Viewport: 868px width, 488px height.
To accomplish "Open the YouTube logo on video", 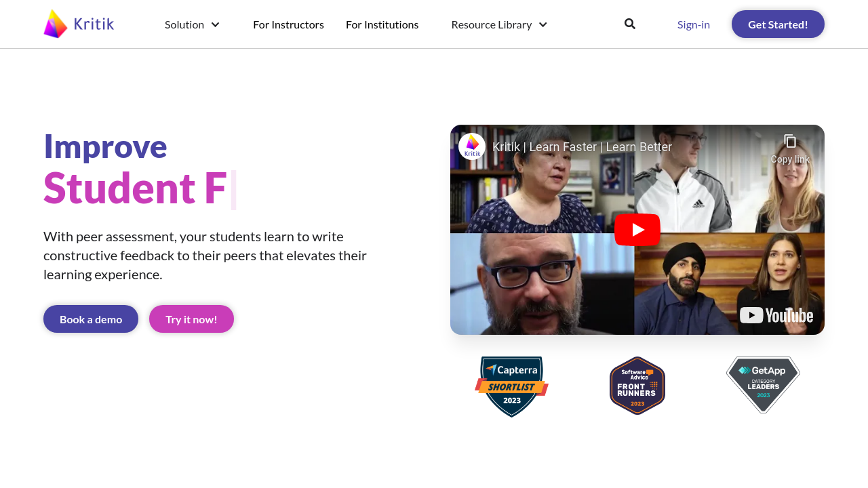I will tap(776, 315).
